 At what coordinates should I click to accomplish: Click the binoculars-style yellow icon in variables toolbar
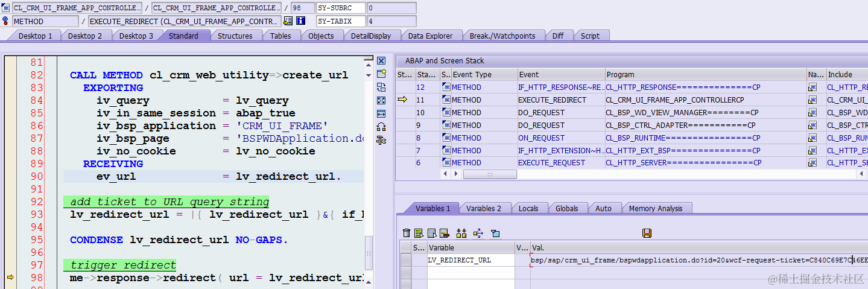tap(461, 233)
